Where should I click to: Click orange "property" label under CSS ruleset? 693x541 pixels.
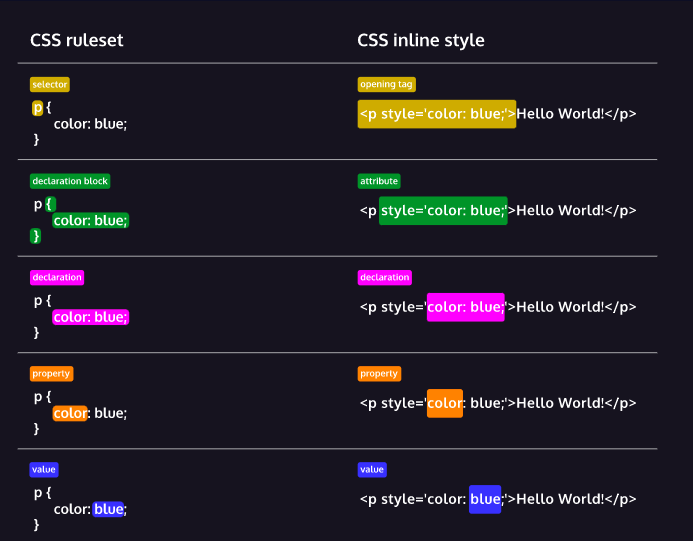click(x=51, y=373)
